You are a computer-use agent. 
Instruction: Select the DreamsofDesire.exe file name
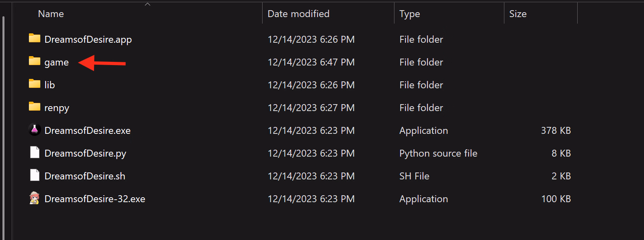(88, 131)
